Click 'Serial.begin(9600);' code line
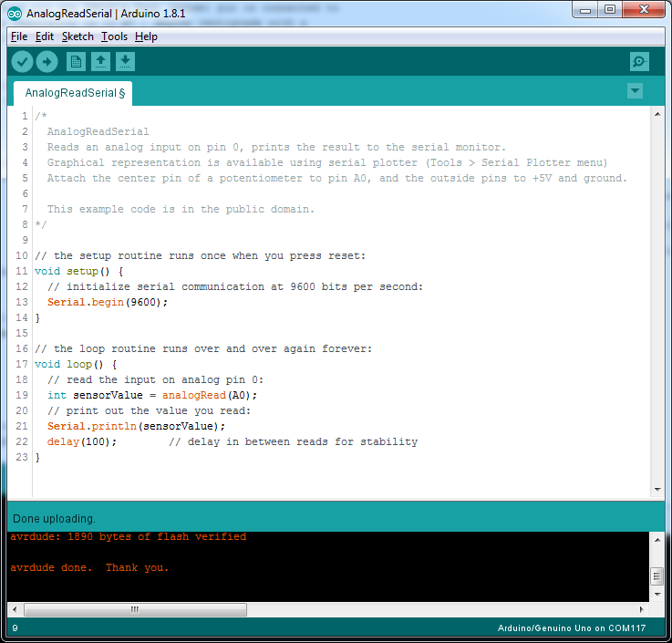This screenshot has height=643, width=672. pos(108,302)
